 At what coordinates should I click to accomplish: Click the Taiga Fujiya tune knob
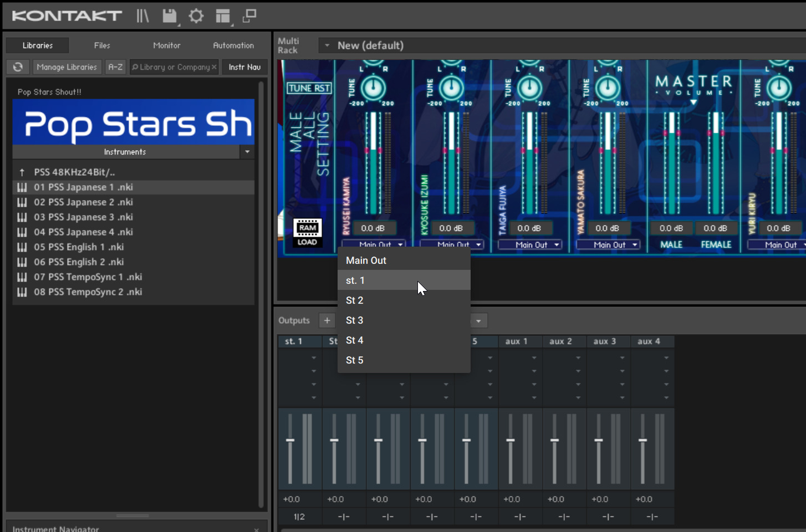[529, 88]
